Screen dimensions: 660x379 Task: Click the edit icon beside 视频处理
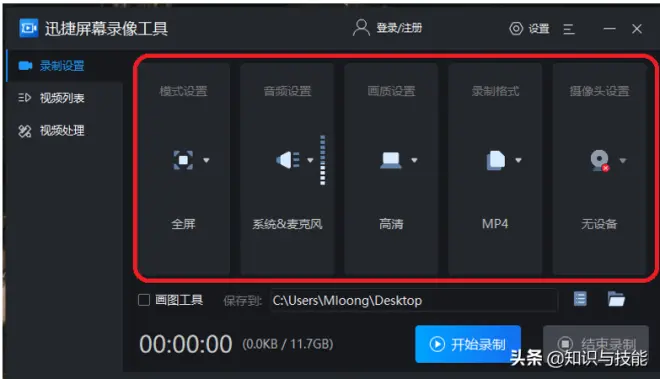pos(25,131)
